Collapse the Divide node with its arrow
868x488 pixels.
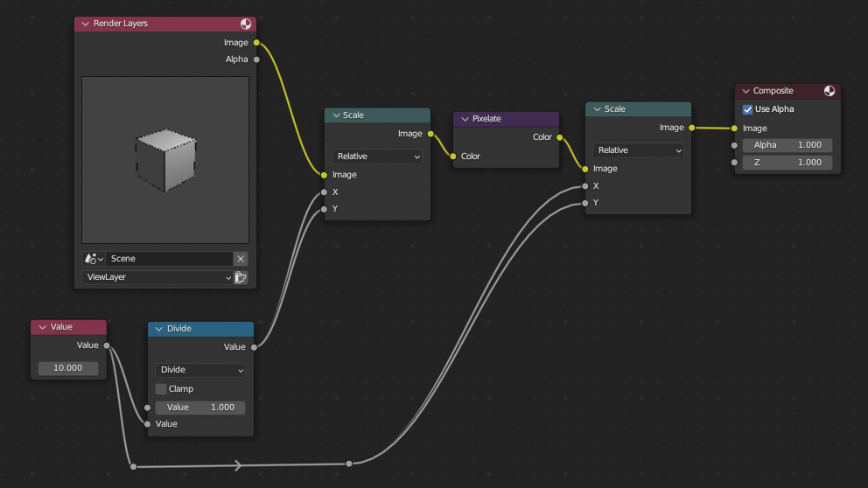[158, 329]
